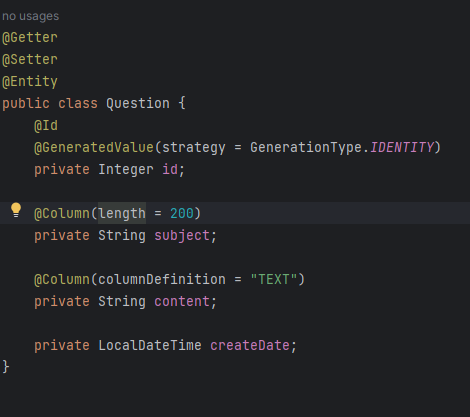
Task: Click the 'createDate' field name
Action: pos(250,345)
